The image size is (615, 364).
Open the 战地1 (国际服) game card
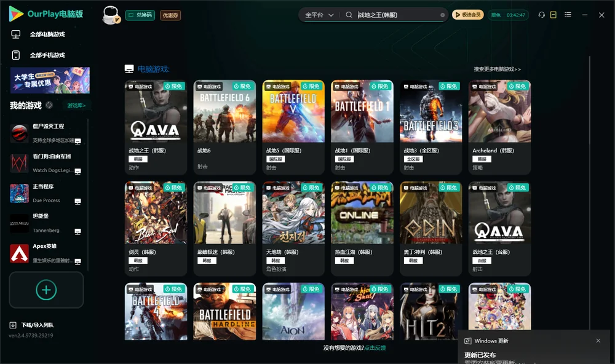click(362, 127)
